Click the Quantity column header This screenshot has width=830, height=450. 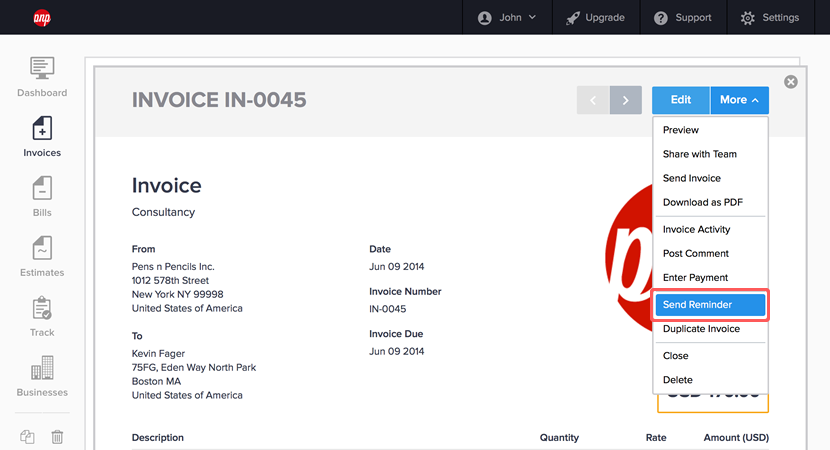pos(559,438)
